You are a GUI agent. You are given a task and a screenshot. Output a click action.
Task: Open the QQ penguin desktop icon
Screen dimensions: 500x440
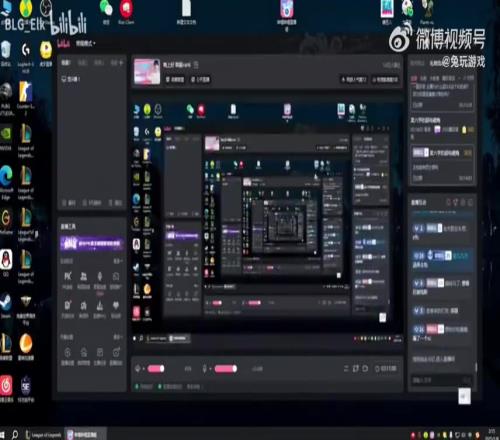6,263
